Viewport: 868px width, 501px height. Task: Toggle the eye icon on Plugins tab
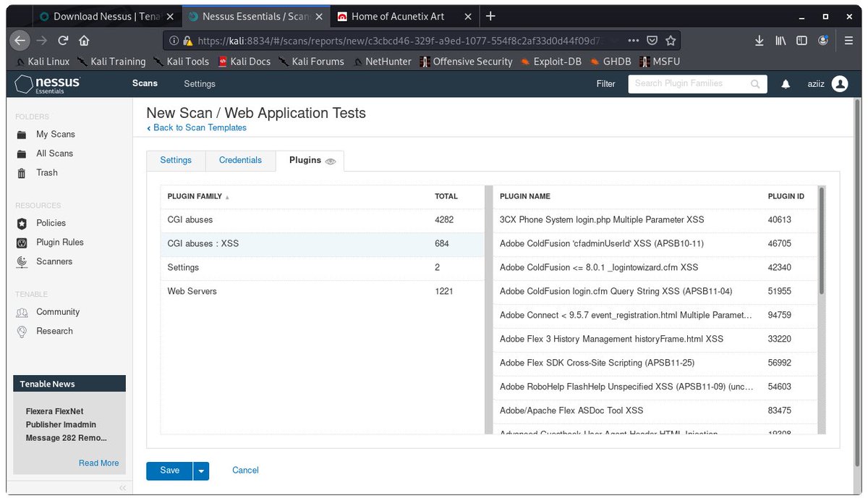point(331,161)
